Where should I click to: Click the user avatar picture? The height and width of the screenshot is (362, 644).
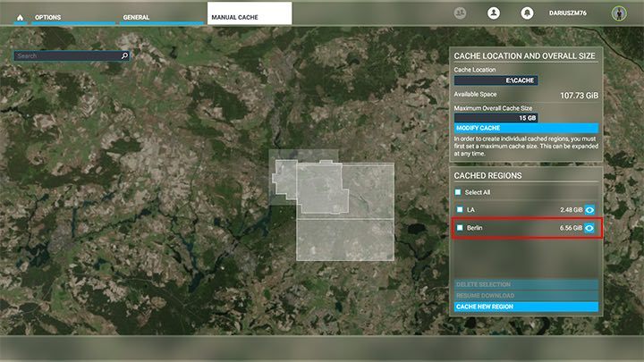[x=617, y=13]
